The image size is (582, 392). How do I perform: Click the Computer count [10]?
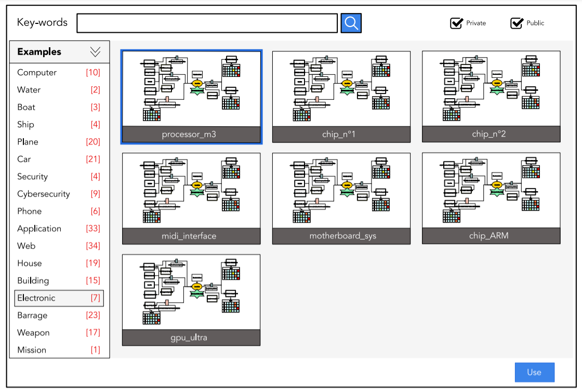pos(93,72)
